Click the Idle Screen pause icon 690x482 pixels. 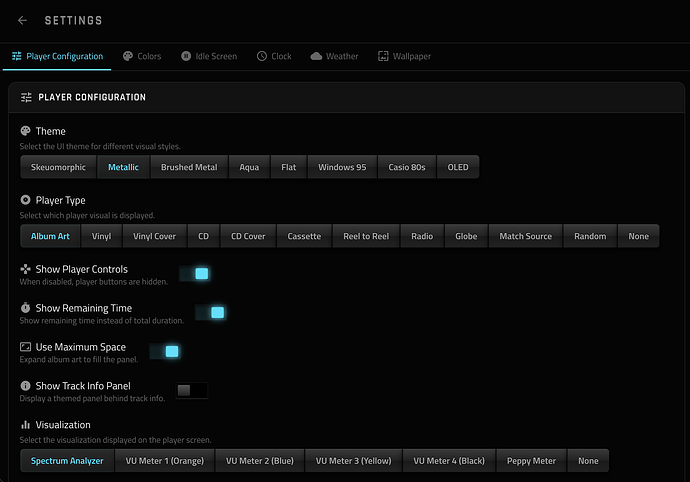(186, 56)
